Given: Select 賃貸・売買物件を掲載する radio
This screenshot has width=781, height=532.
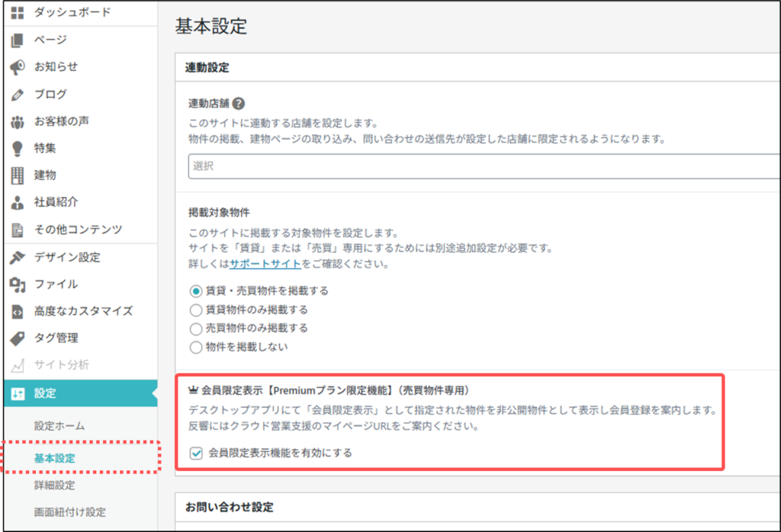Looking at the screenshot, I should pyautogui.click(x=196, y=291).
